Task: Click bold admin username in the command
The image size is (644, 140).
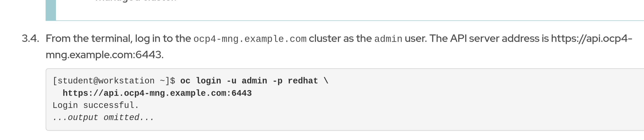Action: (x=254, y=81)
